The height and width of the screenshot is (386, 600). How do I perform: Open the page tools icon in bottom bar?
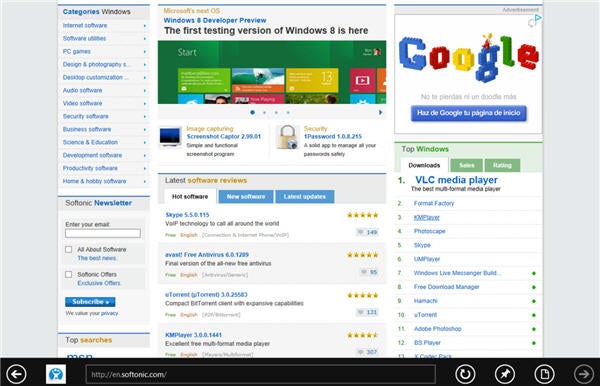(x=544, y=374)
